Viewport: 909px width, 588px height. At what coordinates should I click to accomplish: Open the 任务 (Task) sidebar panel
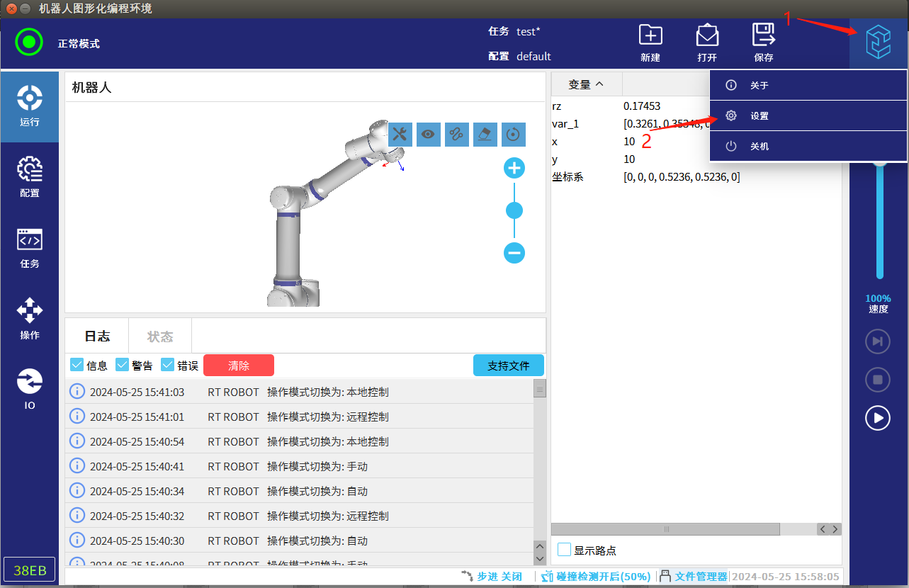coord(29,248)
